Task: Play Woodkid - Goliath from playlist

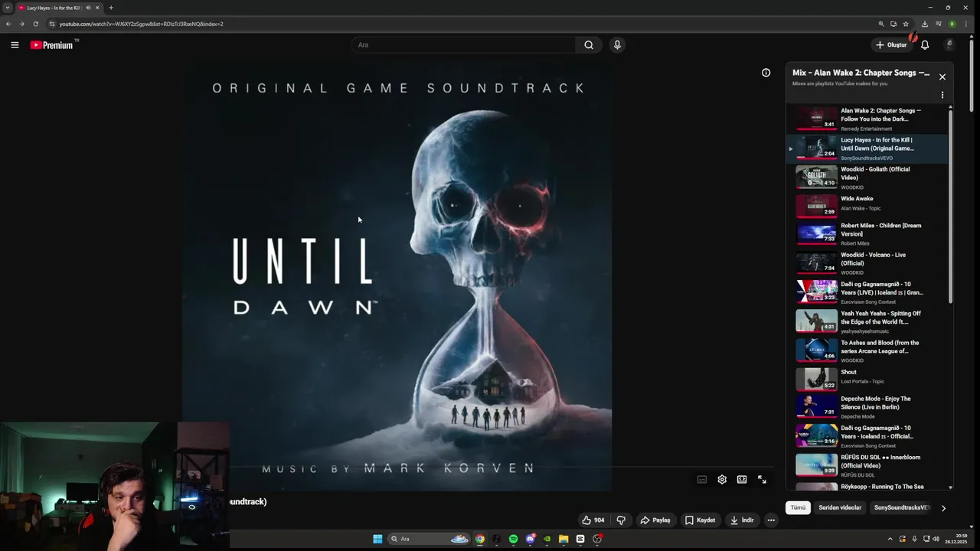Action: pos(868,178)
